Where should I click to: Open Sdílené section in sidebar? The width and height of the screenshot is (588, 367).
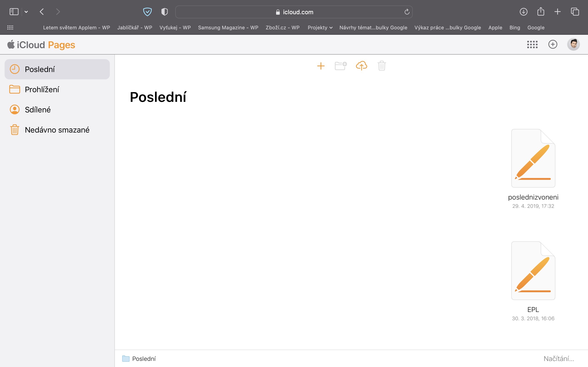tap(38, 110)
